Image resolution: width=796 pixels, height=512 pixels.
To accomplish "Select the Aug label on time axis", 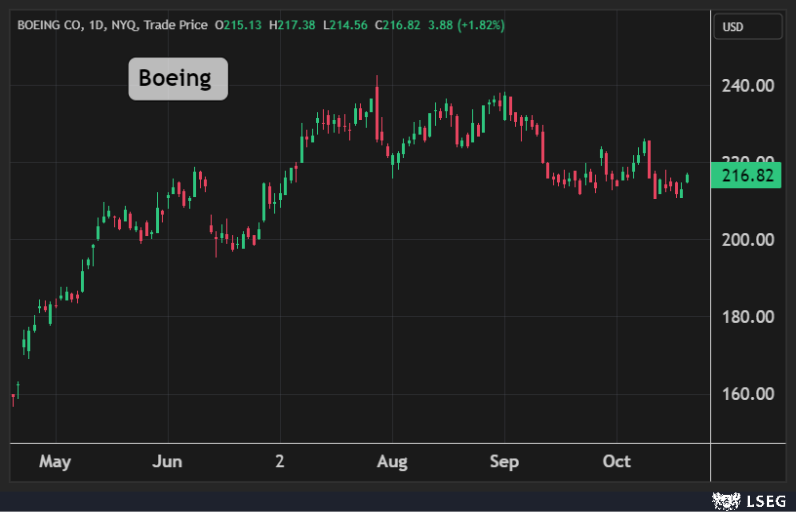I will 392,461.
